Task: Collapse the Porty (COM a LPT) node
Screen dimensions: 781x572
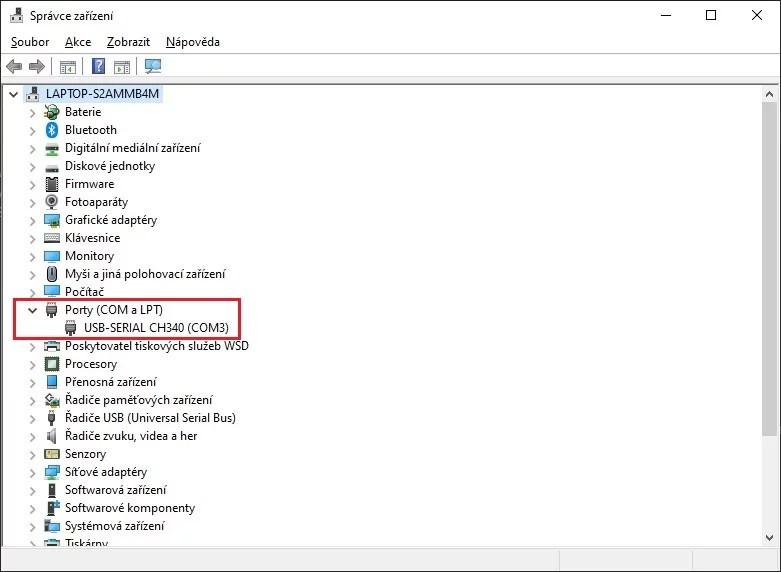Action: [x=33, y=310]
